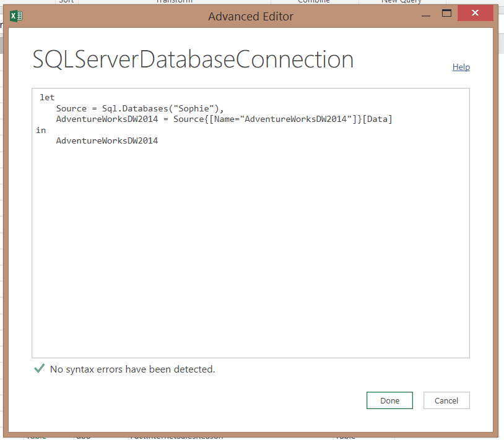Viewport: 504px width, 440px height.
Task: Open the Help link
Action: (x=461, y=67)
